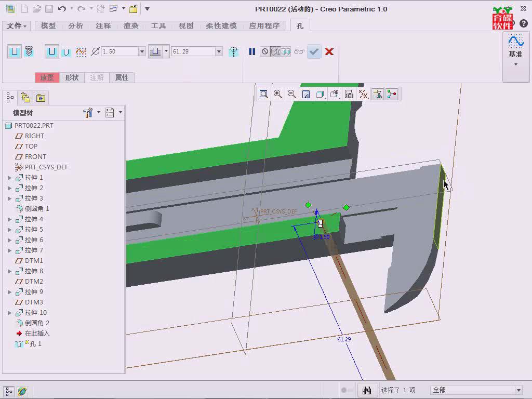
Task: Switch to folder browser navigator icon
Action: click(25, 98)
